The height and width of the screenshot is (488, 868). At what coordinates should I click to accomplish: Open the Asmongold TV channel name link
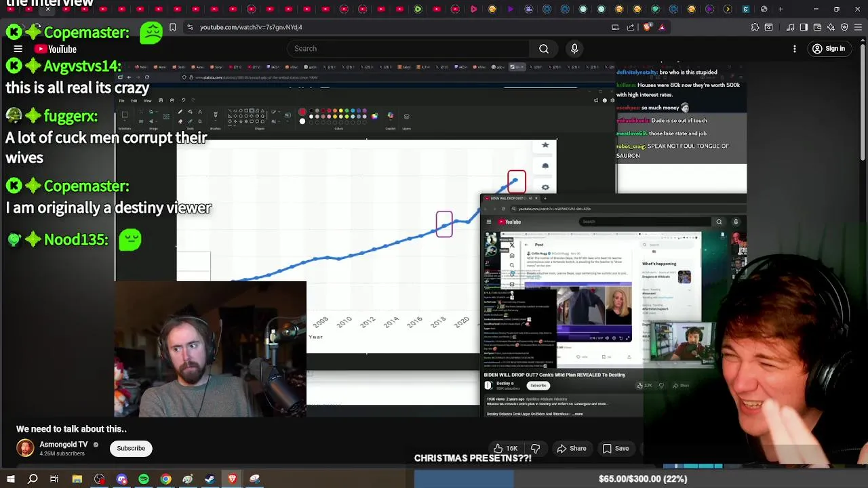click(64, 445)
